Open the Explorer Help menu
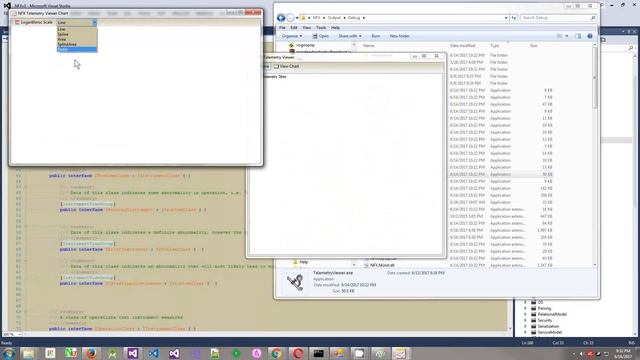Viewport: 640px width, 360px height. 335,28
